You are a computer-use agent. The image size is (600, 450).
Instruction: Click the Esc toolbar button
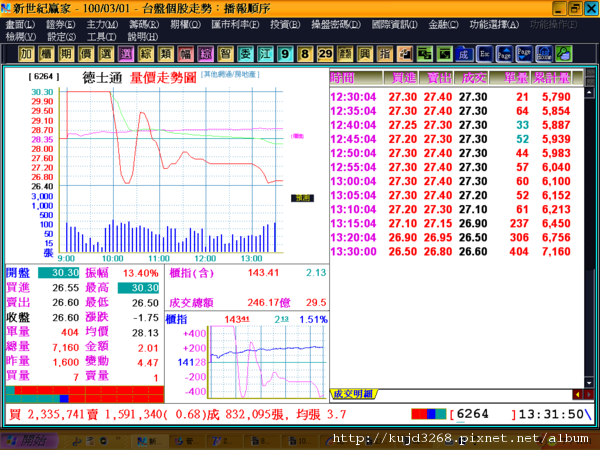pos(484,54)
